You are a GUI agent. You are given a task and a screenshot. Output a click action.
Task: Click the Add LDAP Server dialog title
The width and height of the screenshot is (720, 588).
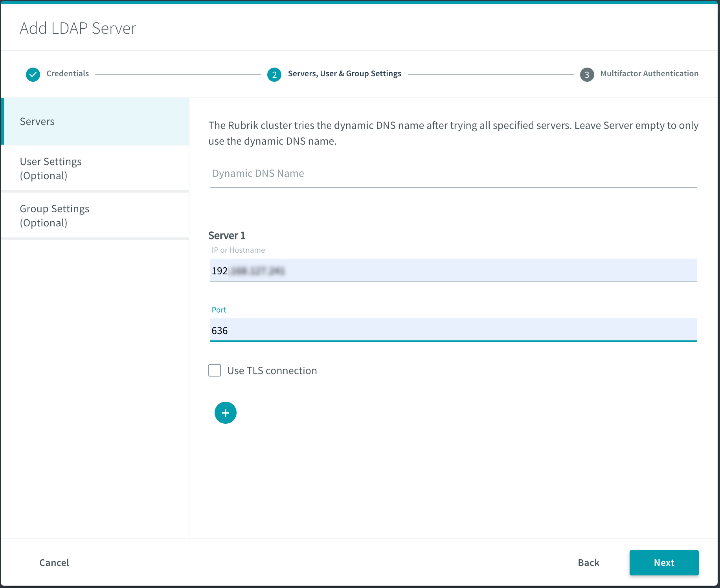point(78,28)
